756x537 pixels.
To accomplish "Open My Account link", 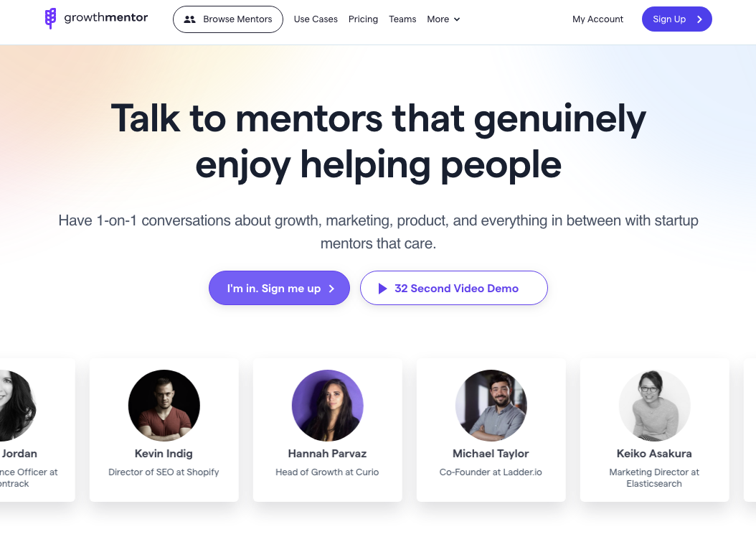I will [x=598, y=19].
